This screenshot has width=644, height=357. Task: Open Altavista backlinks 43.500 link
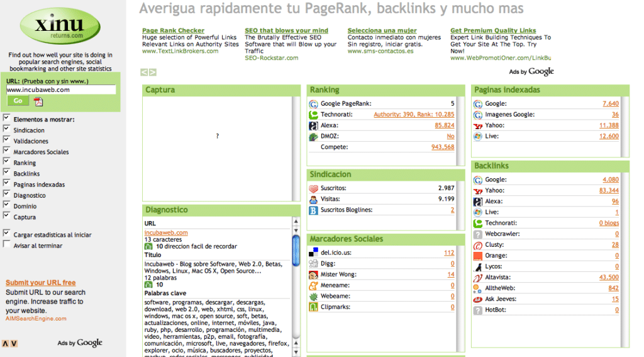tap(609, 278)
